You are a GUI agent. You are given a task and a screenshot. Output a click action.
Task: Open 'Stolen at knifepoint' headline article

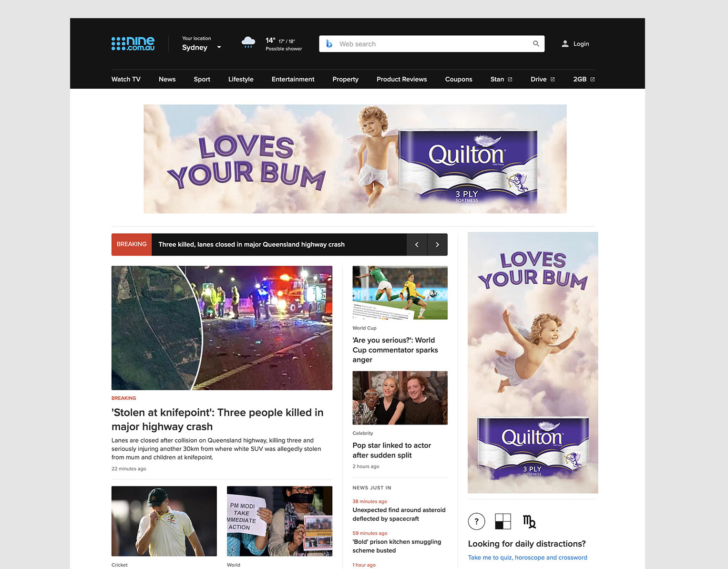217,419
